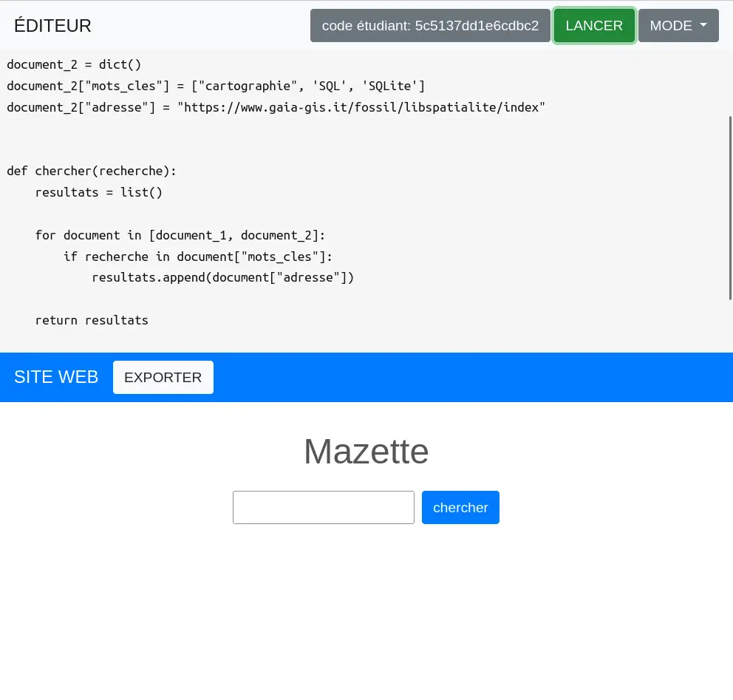Screen dimensions: 733x700
Task: Click the 'def chercher(recherche):' line
Action: pyautogui.click(x=92, y=171)
